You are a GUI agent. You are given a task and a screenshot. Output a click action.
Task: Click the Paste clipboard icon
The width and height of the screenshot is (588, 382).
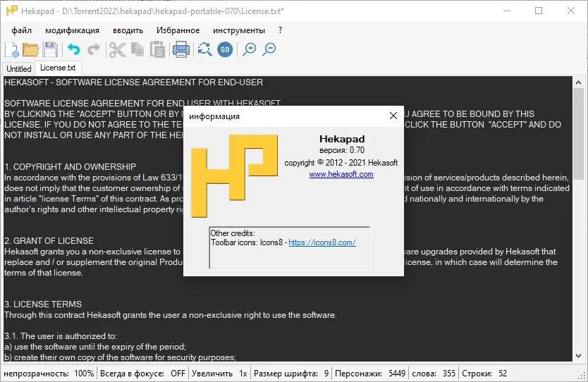point(157,49)
